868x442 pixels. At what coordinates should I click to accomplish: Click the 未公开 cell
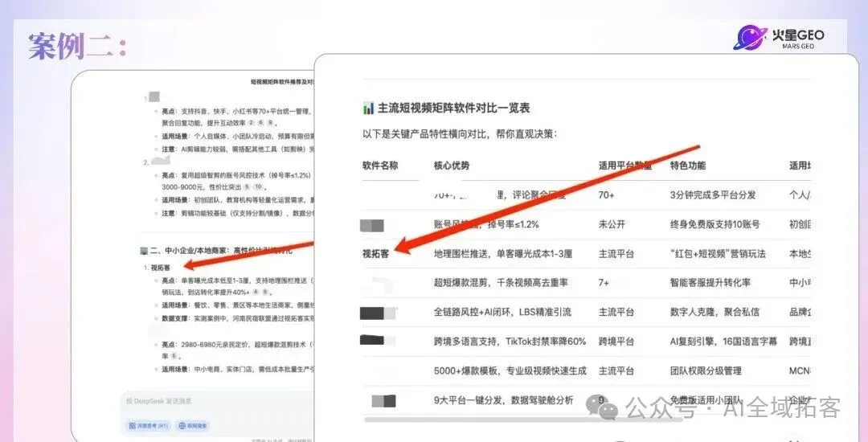(x=612, y=224)
